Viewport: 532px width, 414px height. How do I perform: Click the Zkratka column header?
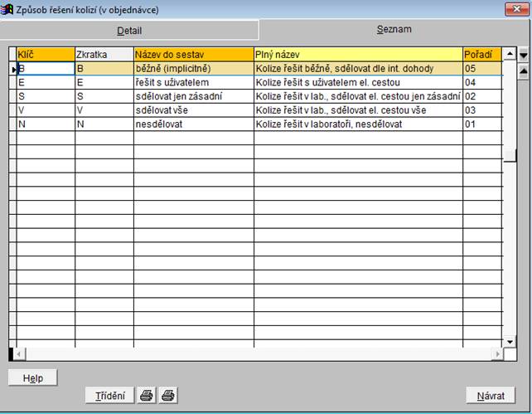104,54
